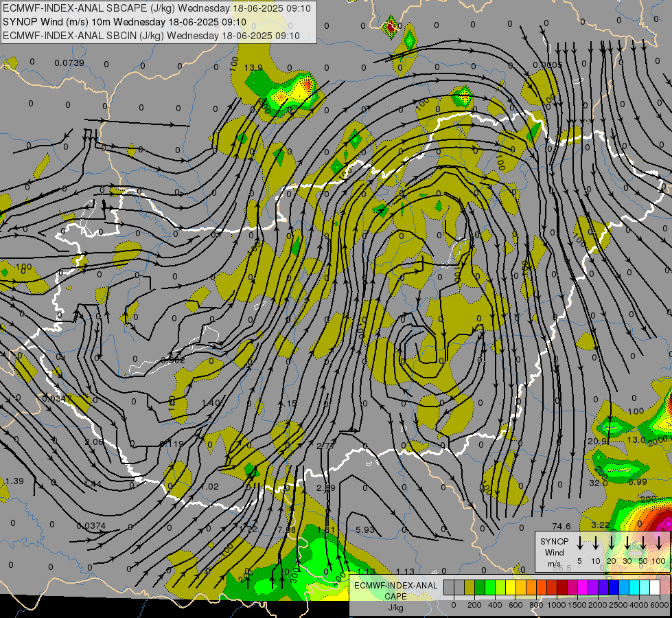The width and height of the screenshot is (672, 618).
Task: Click the J/kg unit in CAPE legend
Action: click(395, 608)
